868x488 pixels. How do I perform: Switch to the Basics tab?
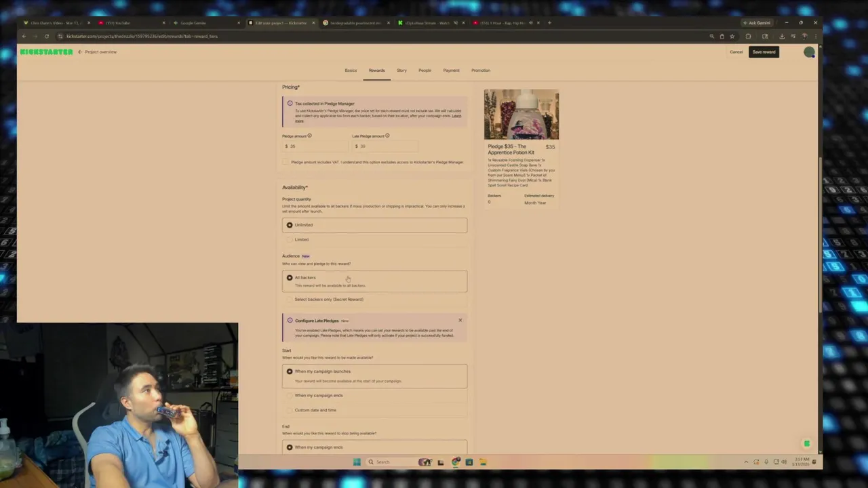tap(351, 70)
